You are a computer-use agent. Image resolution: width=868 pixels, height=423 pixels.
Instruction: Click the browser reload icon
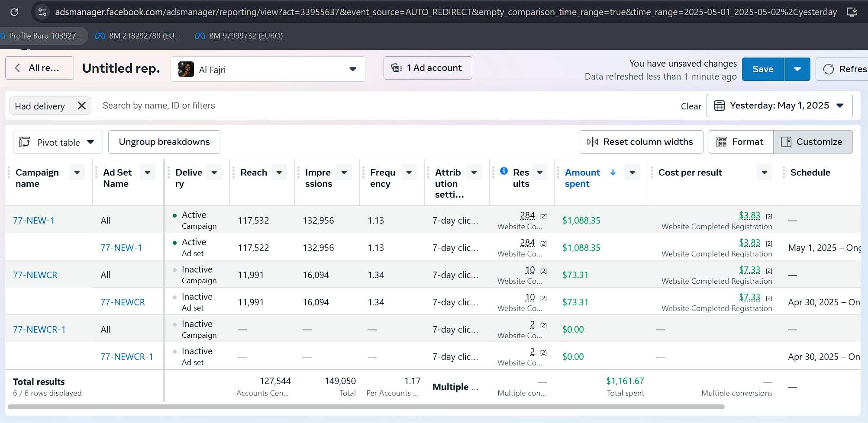click(14, 12)
